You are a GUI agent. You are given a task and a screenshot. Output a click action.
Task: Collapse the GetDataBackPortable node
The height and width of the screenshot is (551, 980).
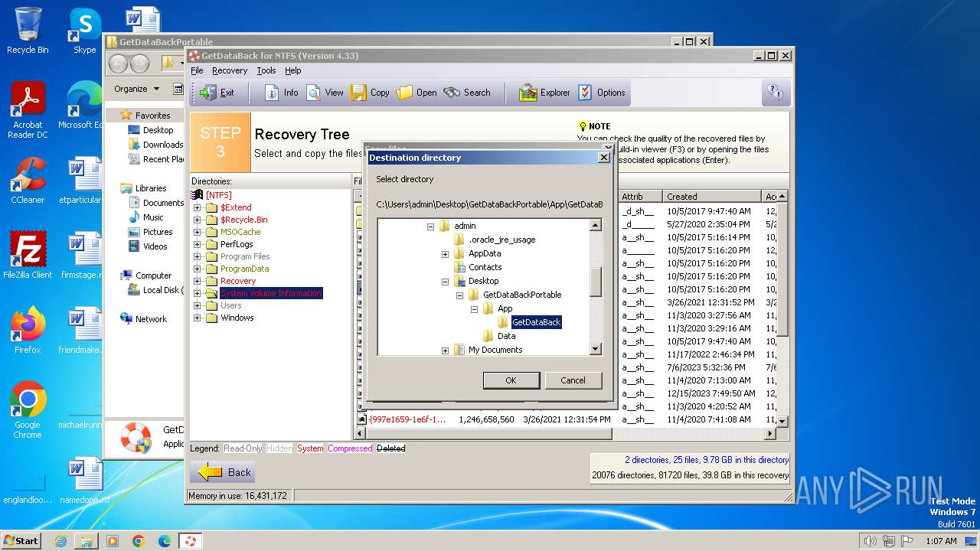[459, 295]
